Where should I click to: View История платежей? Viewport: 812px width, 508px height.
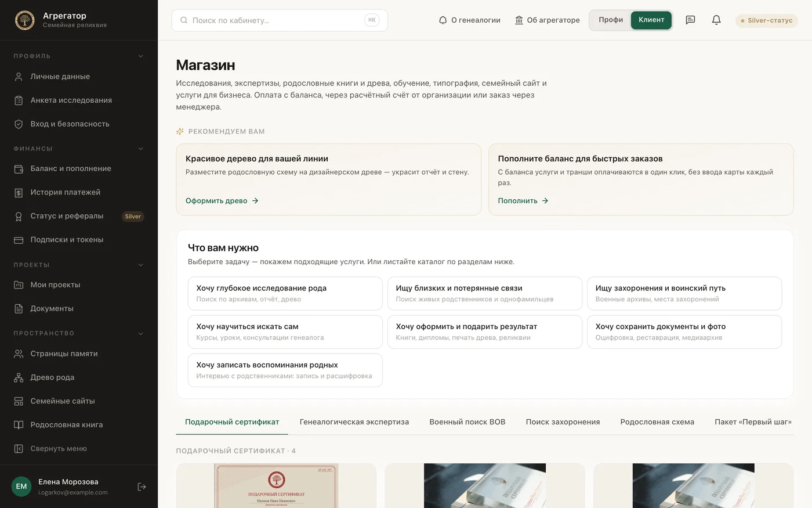click(x=79, y=193)
